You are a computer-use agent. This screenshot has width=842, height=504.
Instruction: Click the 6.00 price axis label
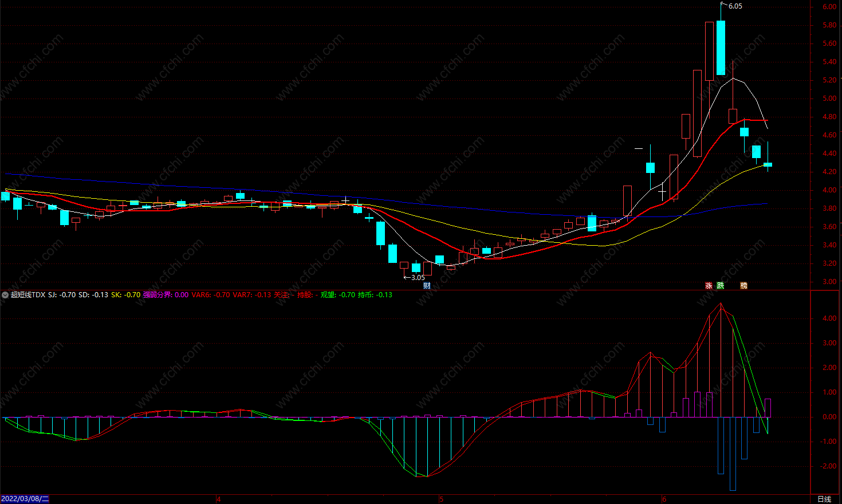click(x=829, y=7)
